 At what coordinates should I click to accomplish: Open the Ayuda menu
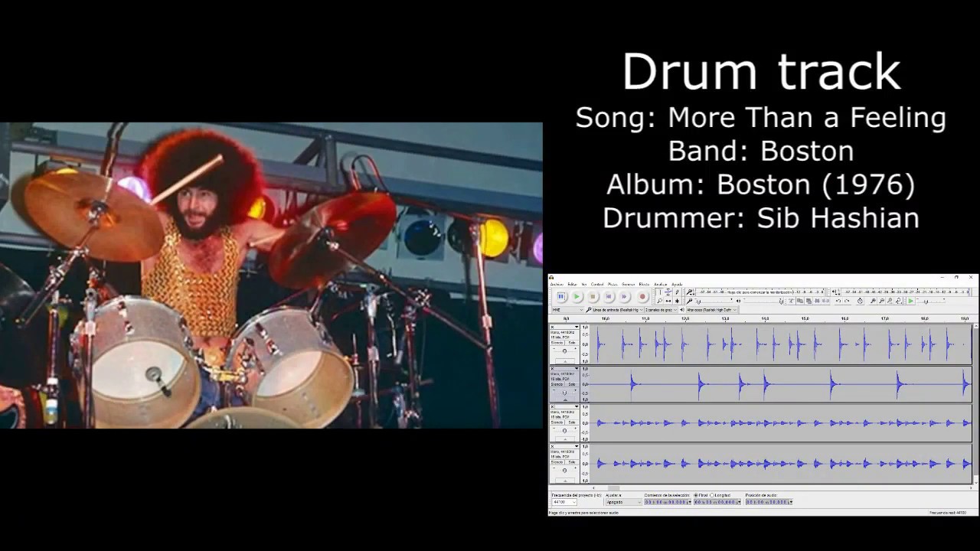[x=678, y=284]
